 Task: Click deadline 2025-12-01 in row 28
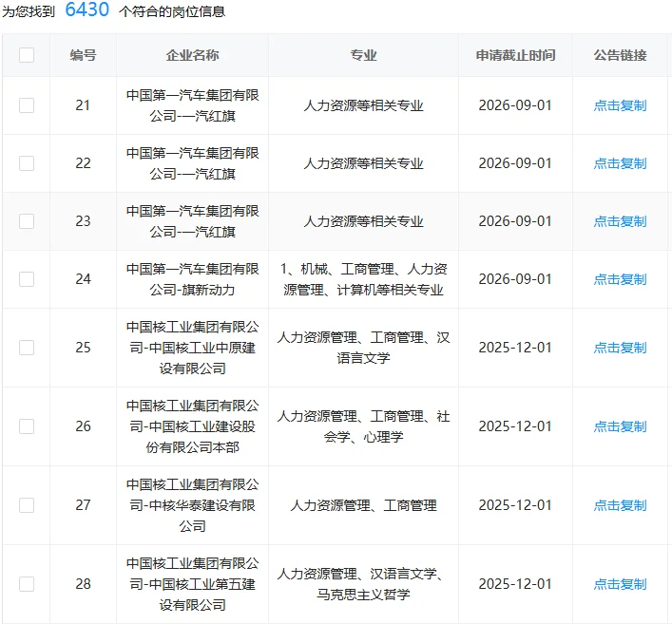(x=515, y=584)
